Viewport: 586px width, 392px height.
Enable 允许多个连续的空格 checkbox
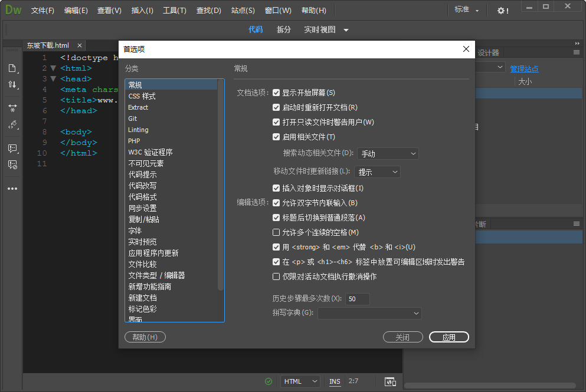(x=276, y=232)
